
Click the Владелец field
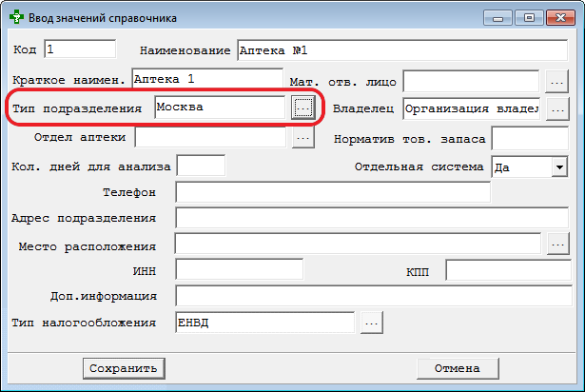tap(471, 108)
